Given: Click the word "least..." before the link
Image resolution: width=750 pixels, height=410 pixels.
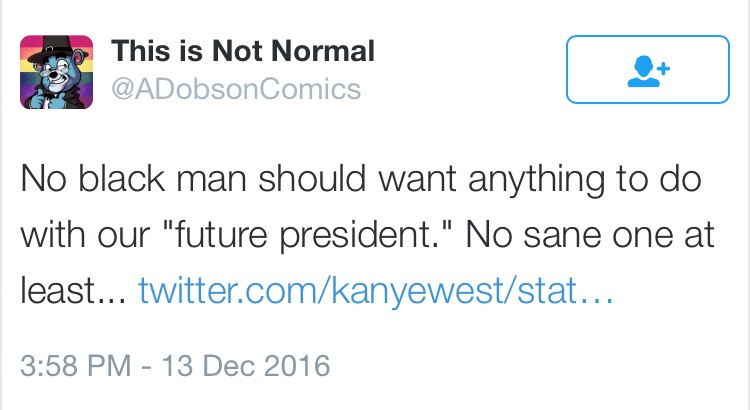Looking at the screenshot, I should 74,290.
